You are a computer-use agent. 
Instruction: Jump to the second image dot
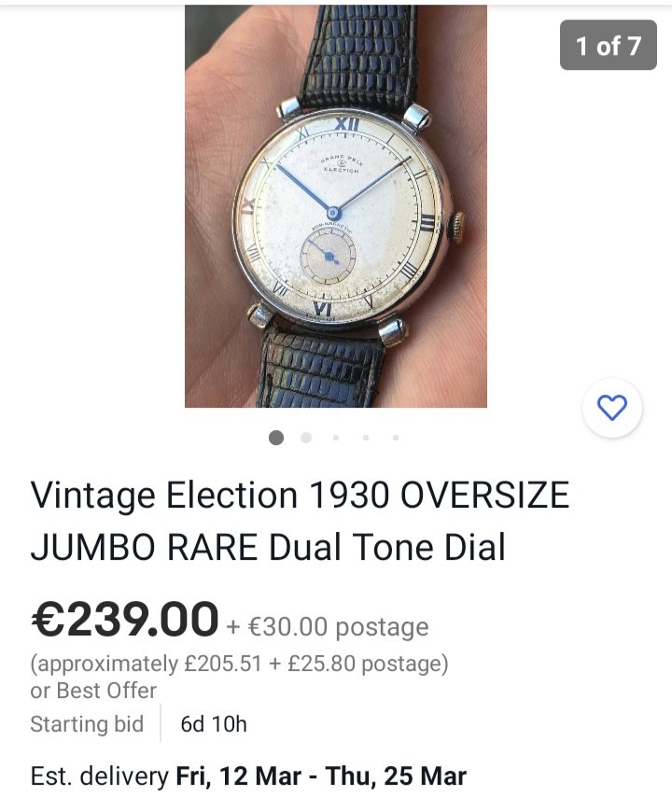(306, 438)
